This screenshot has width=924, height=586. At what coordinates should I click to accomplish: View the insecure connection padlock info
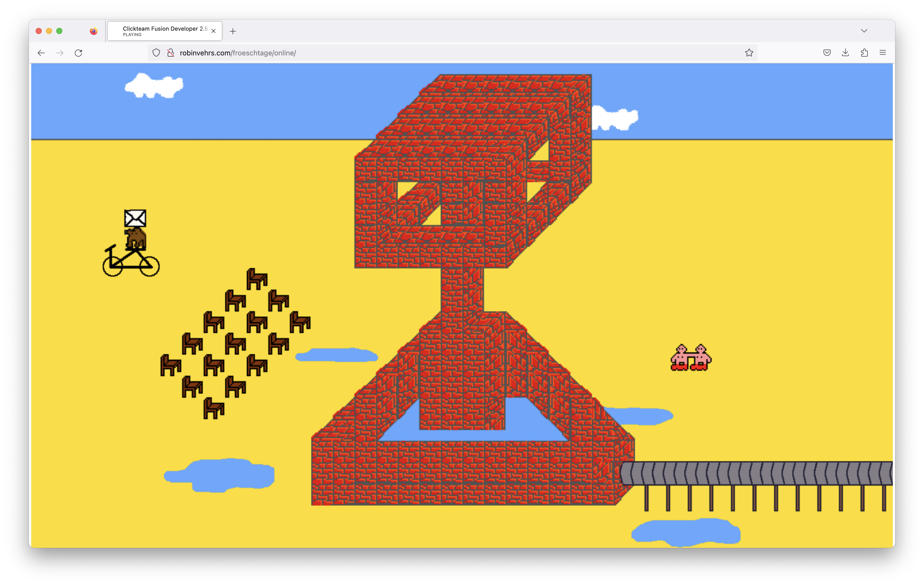tap(171, 53)
